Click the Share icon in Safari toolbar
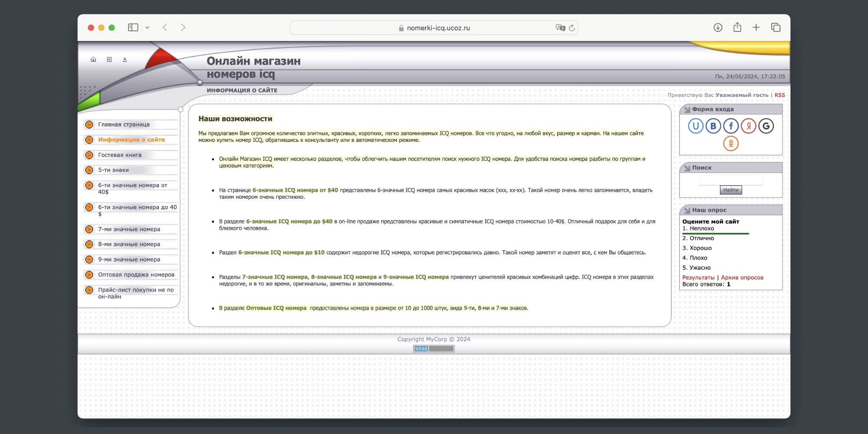This screenshot has width=868, height=434. click(x=737, y=27)
